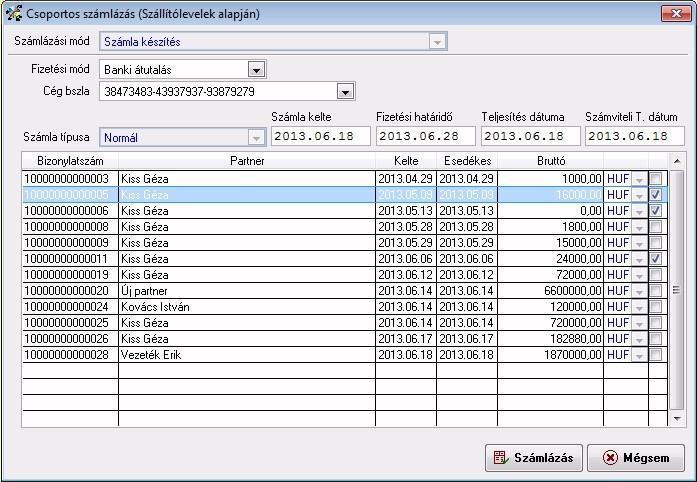Uncheck the box for row 10000000000006
This screenshot has height=482, width=697.
point(656,211)
